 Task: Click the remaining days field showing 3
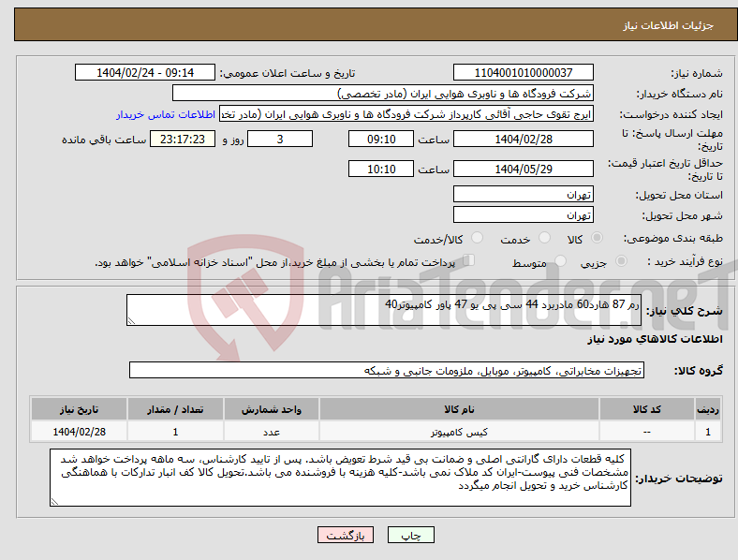[280, 139]
